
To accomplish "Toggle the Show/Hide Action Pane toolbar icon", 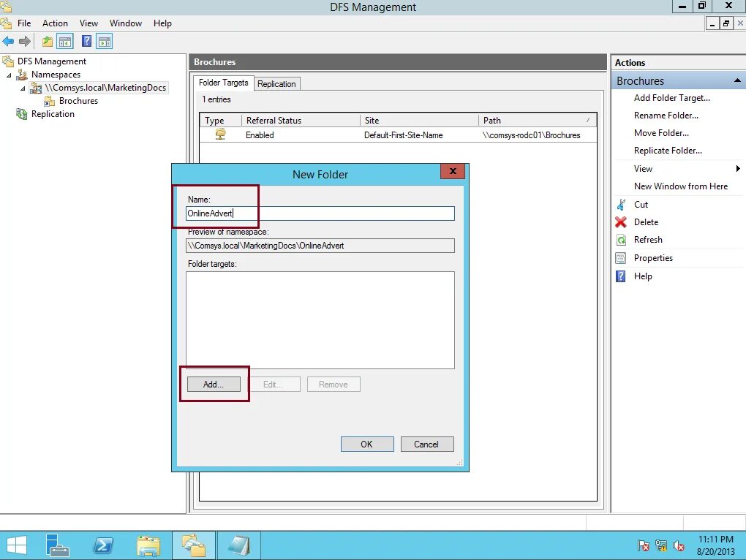I will click(104, 42).
